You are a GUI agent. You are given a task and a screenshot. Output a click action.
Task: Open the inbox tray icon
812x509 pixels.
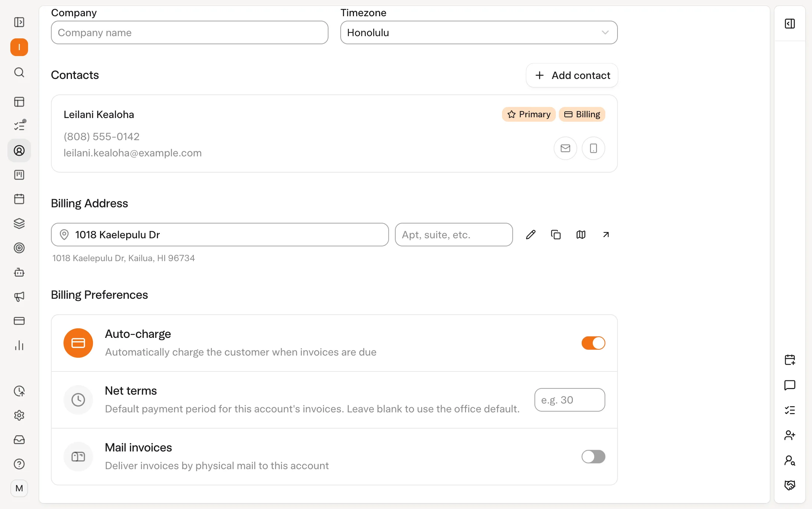click(x=19, y=440)
